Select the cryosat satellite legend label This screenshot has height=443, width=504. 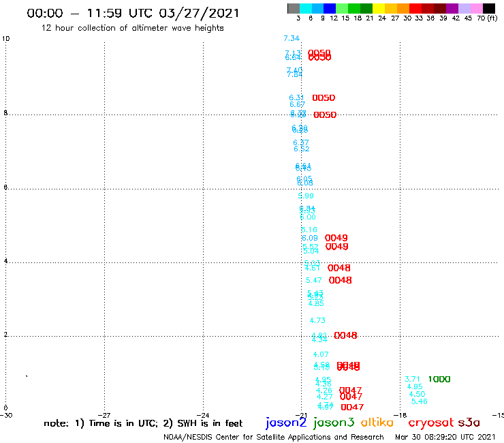point(431,423)
